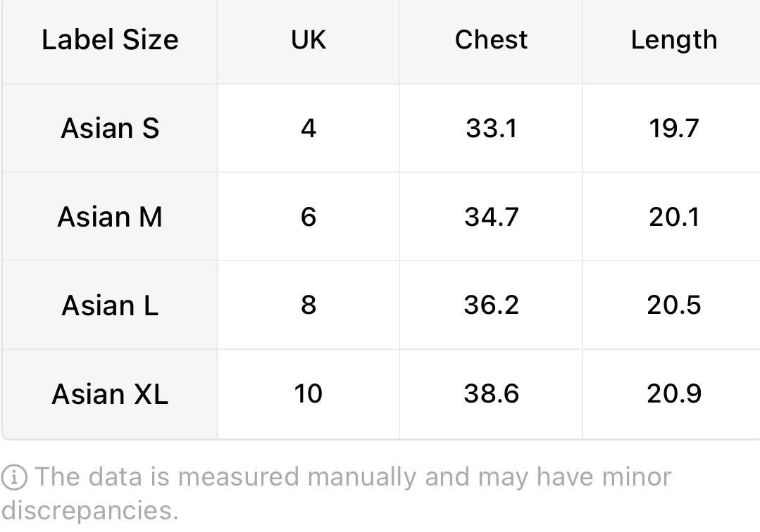
Task: Select the UK column header
Action: 309,39
